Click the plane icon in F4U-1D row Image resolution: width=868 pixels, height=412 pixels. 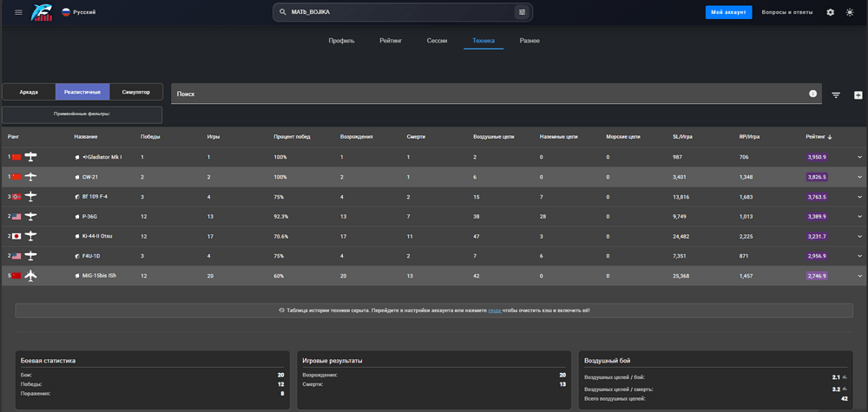[31, 256]
